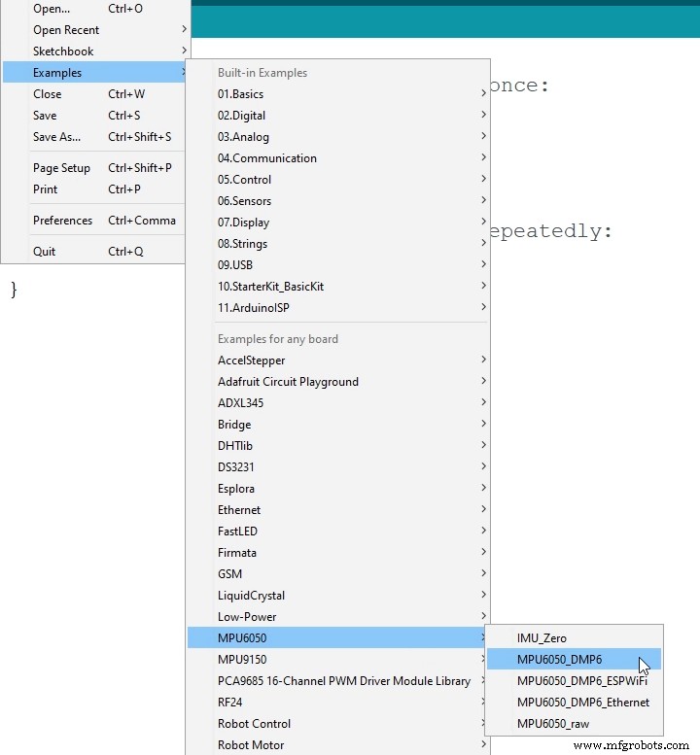The width and height of the screenshot is (700, 755).
Task: Open the 06.Sensors examples
Action: tap(338, 201)
